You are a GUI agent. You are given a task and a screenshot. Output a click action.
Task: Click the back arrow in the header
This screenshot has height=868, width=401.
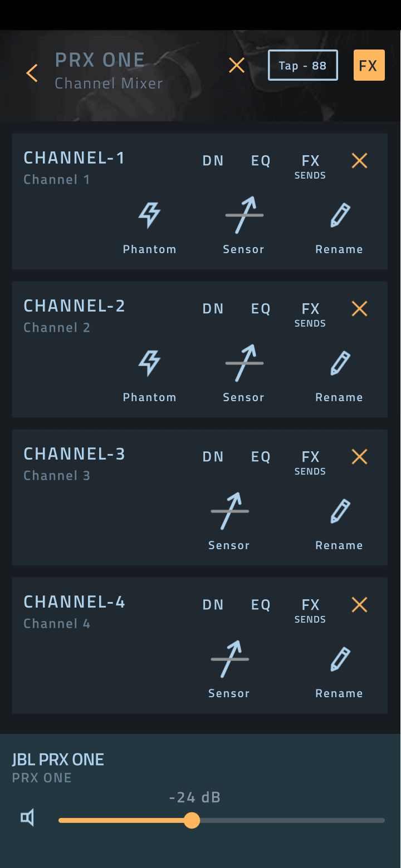(32, 73)
